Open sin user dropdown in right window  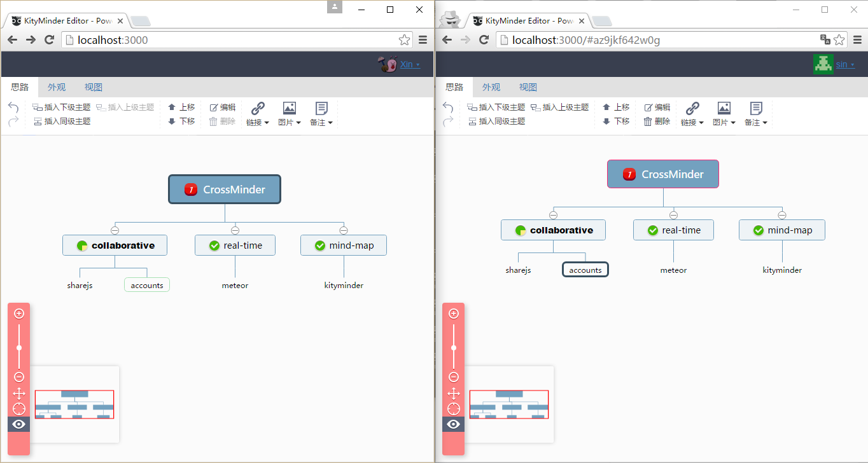[x=845, y=65]
